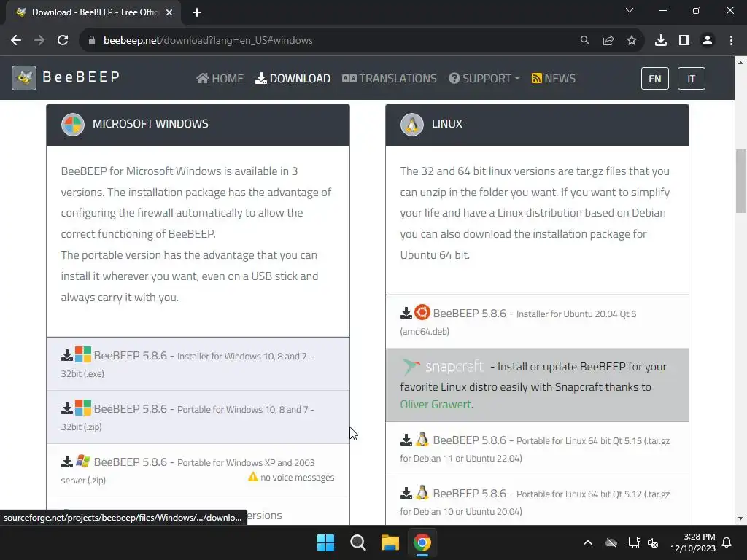Click the Ubuntu logo beside Installer for Ubuntu
Image resolution: width=747 pixels, height=560 pixels.
[x=422, y=312]
